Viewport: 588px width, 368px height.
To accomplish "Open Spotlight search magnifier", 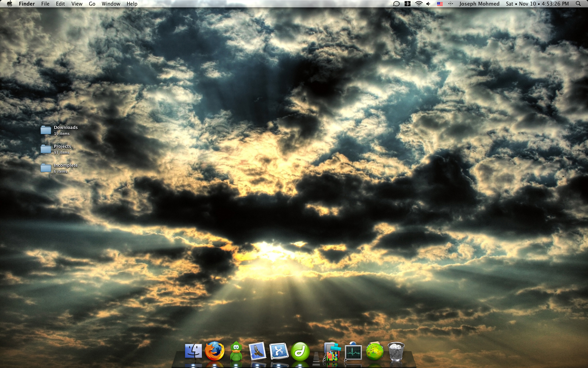I will [x=578, y=4].
